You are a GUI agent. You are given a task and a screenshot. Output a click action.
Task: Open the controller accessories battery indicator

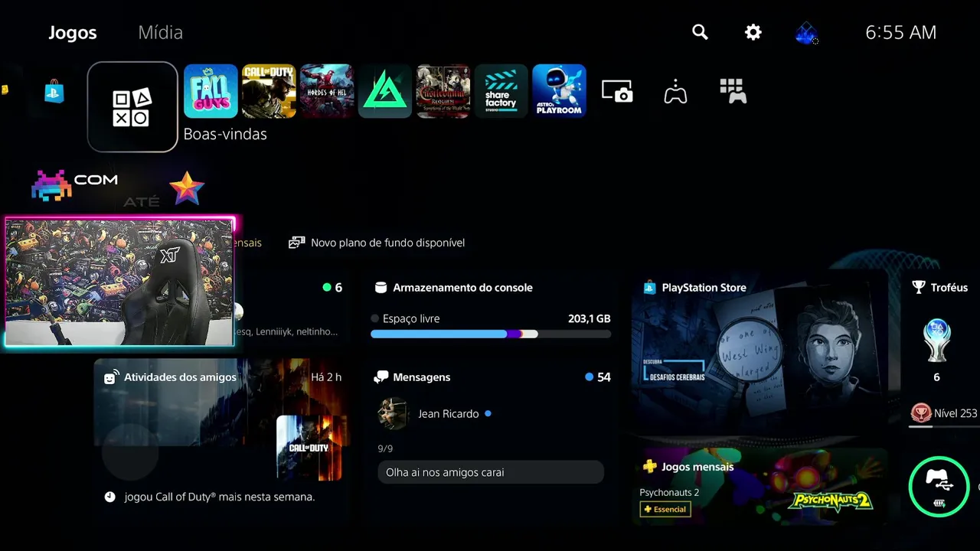coord(939,486)
